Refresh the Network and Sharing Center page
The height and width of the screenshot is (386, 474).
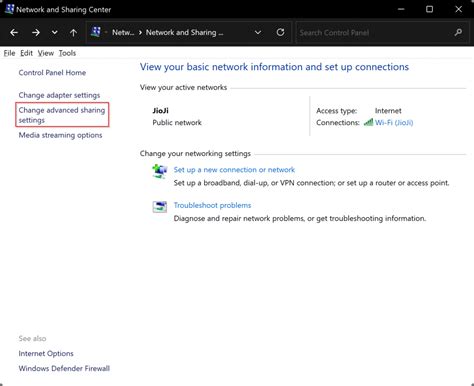(x=280, y=32)
